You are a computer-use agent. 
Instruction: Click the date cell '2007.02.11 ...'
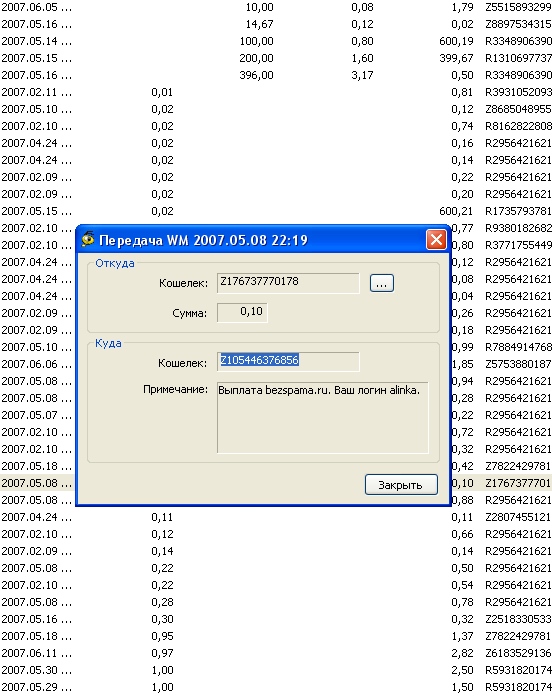point(36,92)
